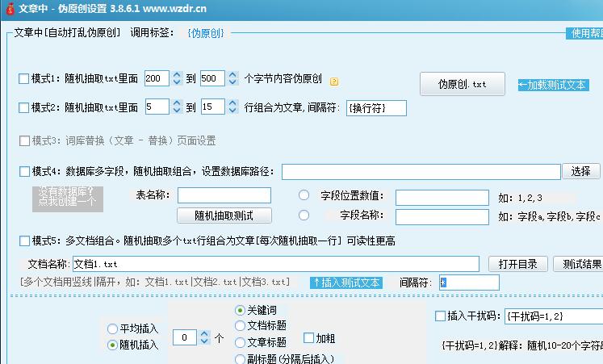Select 关键词 radio option
603x364 pixels.
tap(240, 310)
